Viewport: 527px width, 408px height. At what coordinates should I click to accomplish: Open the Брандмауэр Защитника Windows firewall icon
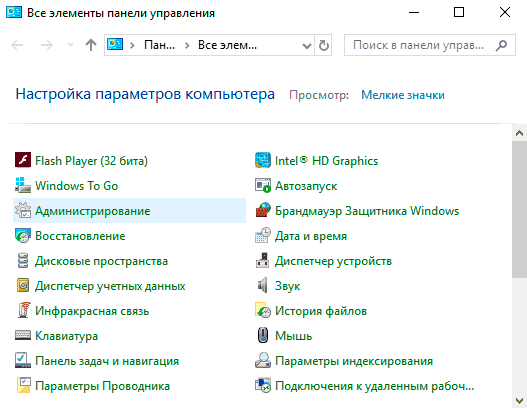pyautogui.click(x=263, y=210)
